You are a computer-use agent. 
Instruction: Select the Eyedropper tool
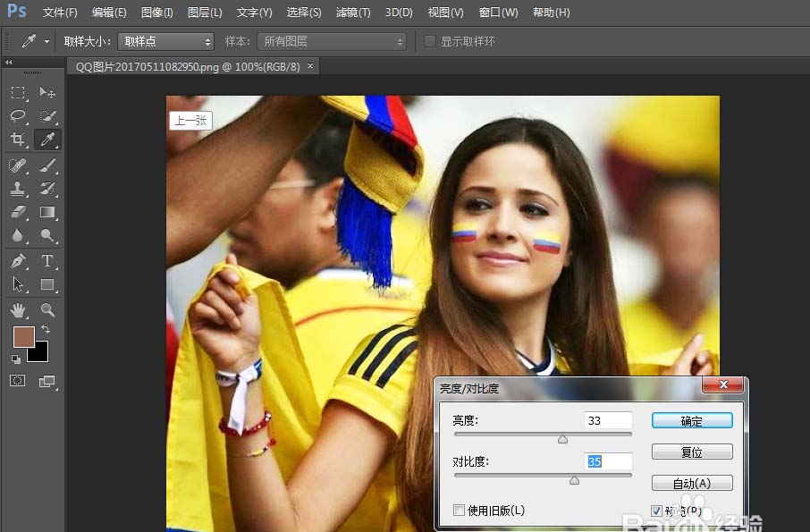tap(46, 140)
